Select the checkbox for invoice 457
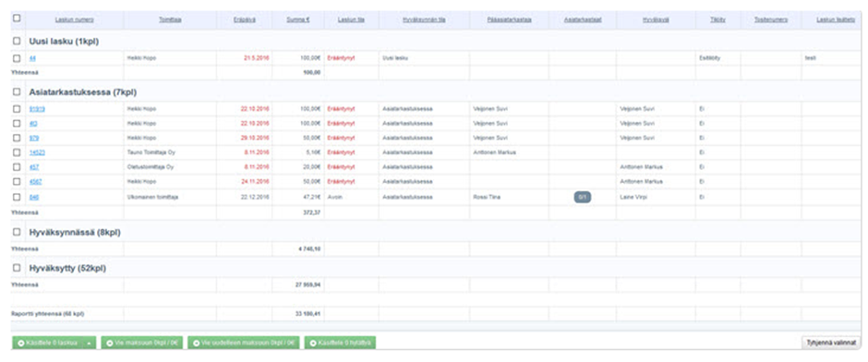The height and width of the screenshot is (362, 868). click(17, 166)
